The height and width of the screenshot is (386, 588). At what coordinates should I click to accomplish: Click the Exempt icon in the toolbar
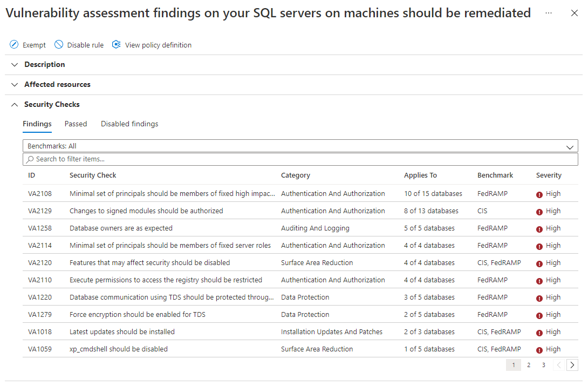[13, 45]
